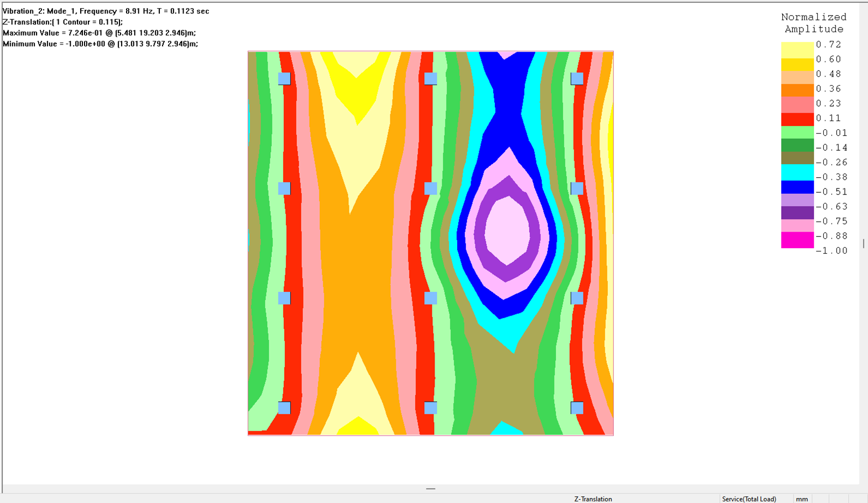The width and height of the screenshot is (868, 503).
Task: Click the Vibration_2 Mode_1 frequency header text
Action: [106, 11]
